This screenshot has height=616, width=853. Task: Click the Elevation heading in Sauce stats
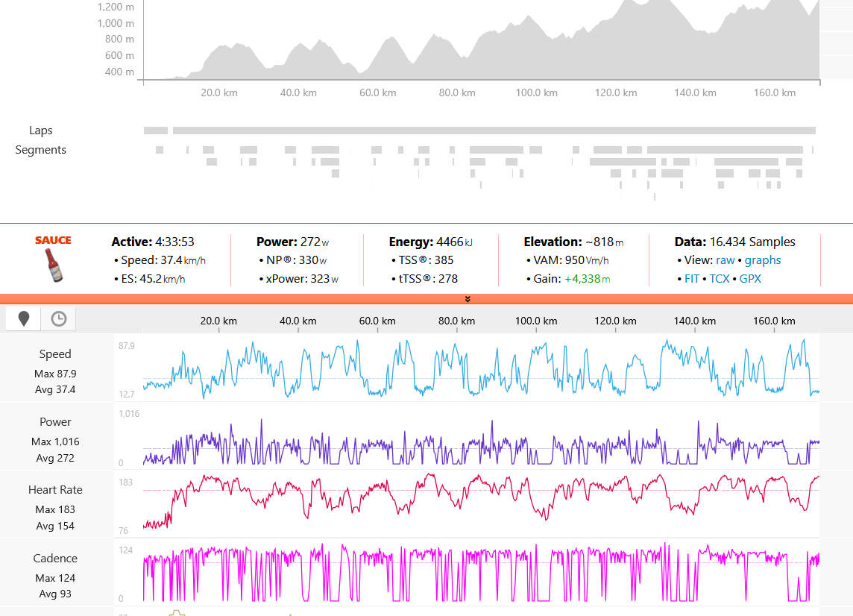coord(553,242)
